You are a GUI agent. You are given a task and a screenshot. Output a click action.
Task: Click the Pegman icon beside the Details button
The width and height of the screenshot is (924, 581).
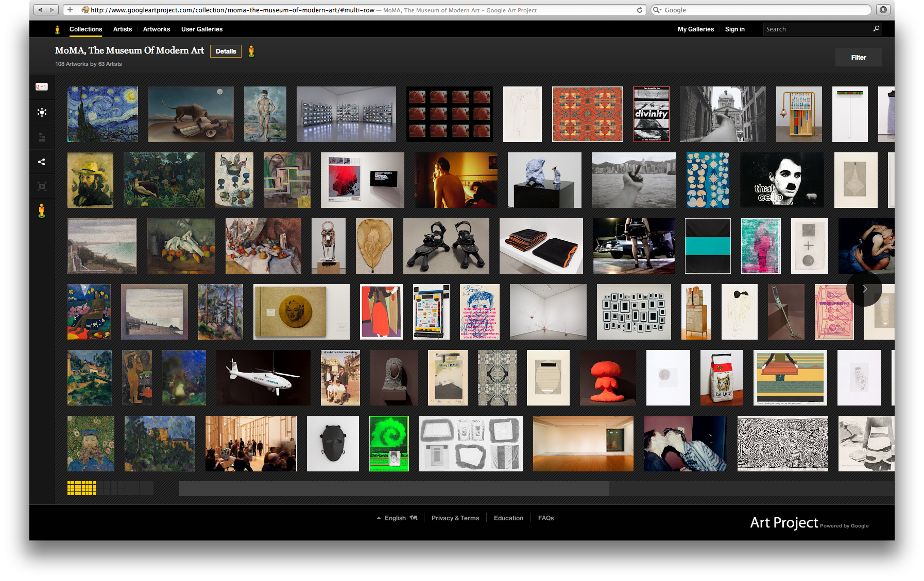[252, 51]
